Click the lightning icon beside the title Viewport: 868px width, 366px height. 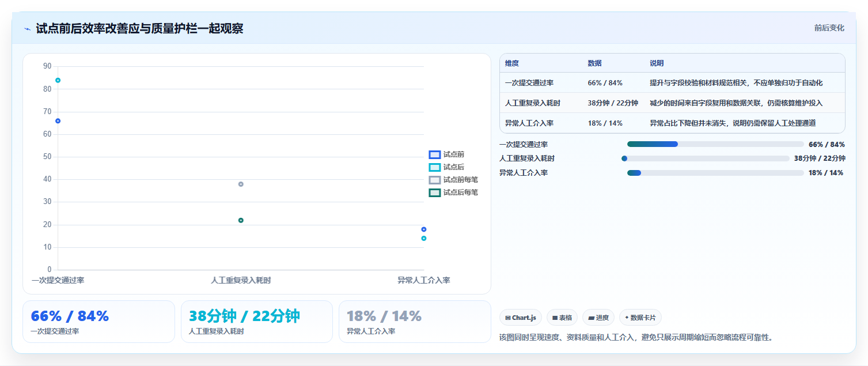coord(27,29)
